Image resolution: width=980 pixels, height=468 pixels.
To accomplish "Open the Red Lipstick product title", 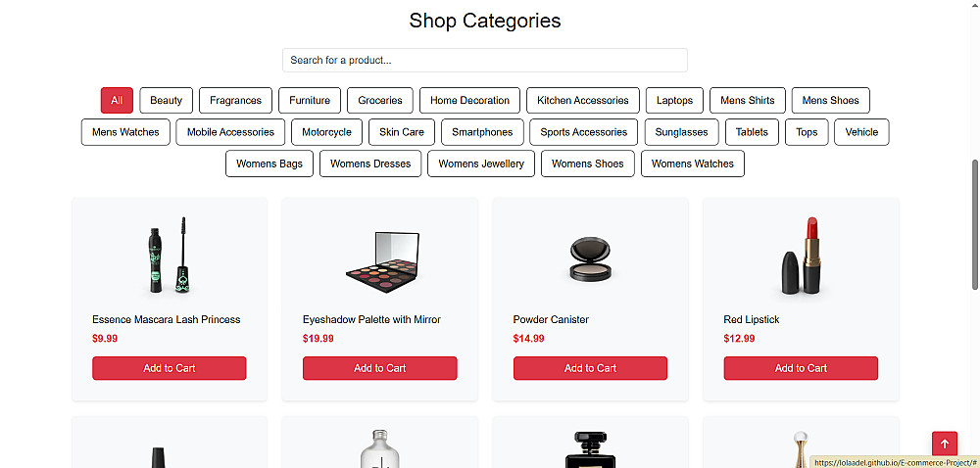I will pyautogui.click(x=752, y=319).
